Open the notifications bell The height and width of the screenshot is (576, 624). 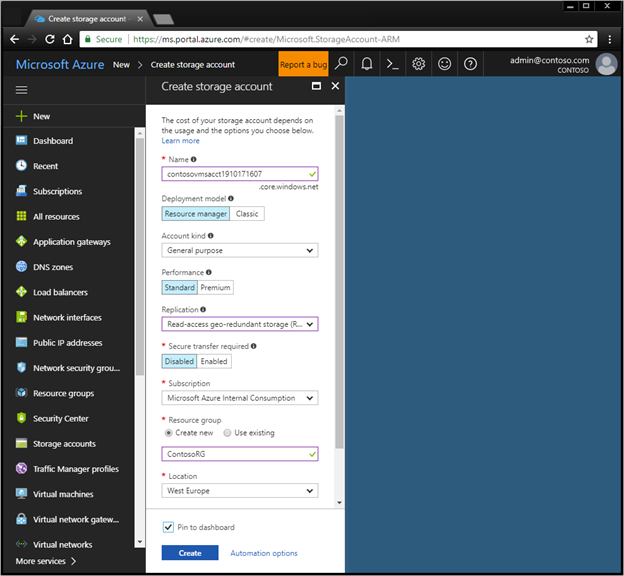pos(367,64)
